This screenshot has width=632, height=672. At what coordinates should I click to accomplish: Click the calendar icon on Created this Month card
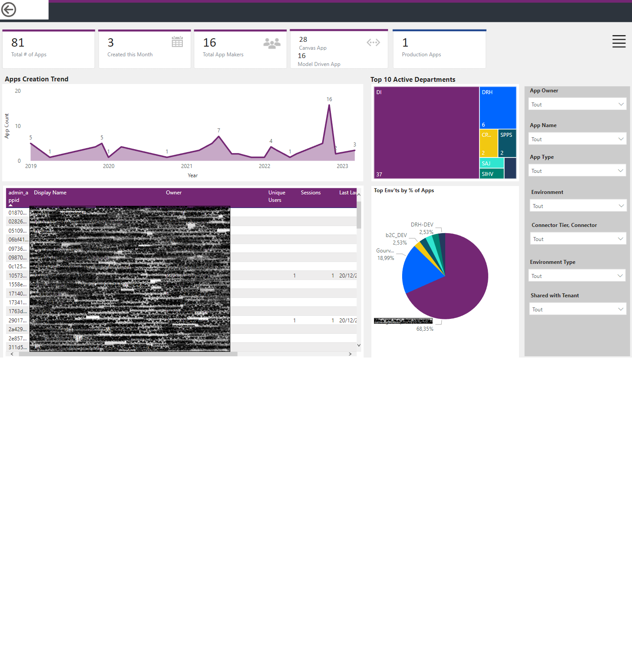177,42
